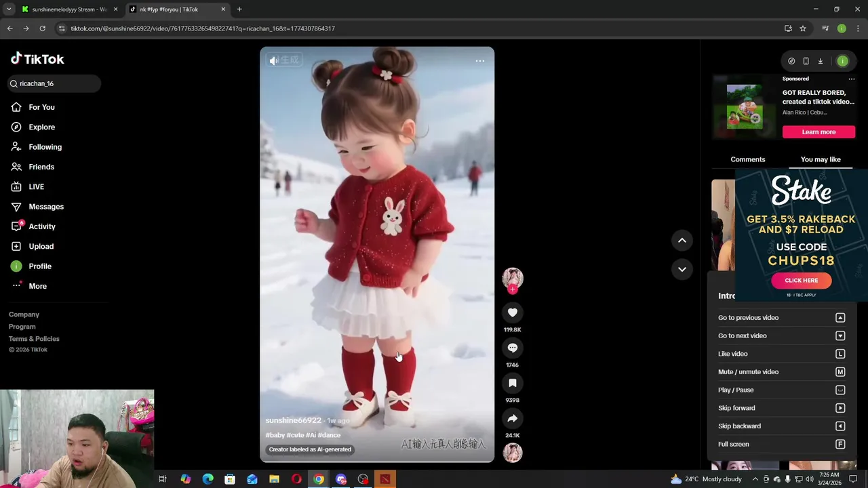Click Like video shortcut row
The image size is (868, 488).
pos(781,354)
